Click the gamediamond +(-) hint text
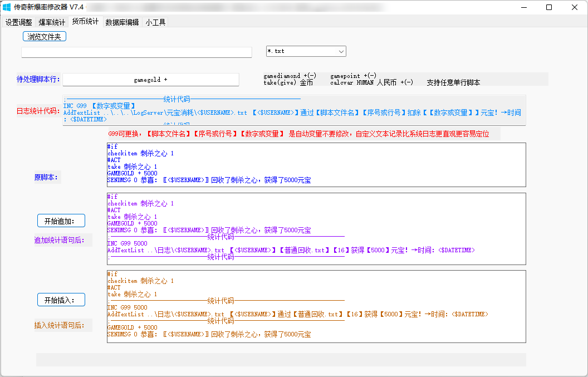Screen dimensions: 588x377 point(290,76)
